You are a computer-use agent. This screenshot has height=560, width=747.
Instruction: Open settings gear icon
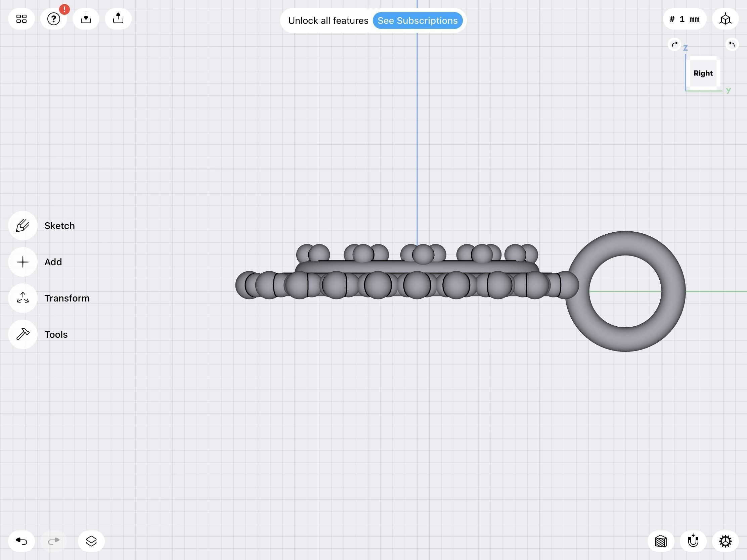pos(726,541)
